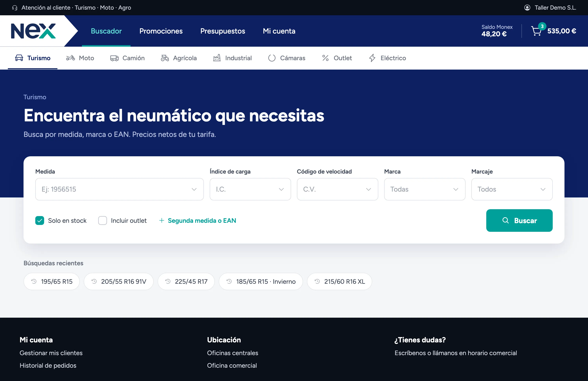Open Gestionar mis clientes footer link
588x381 pixels.
[51, 353]
